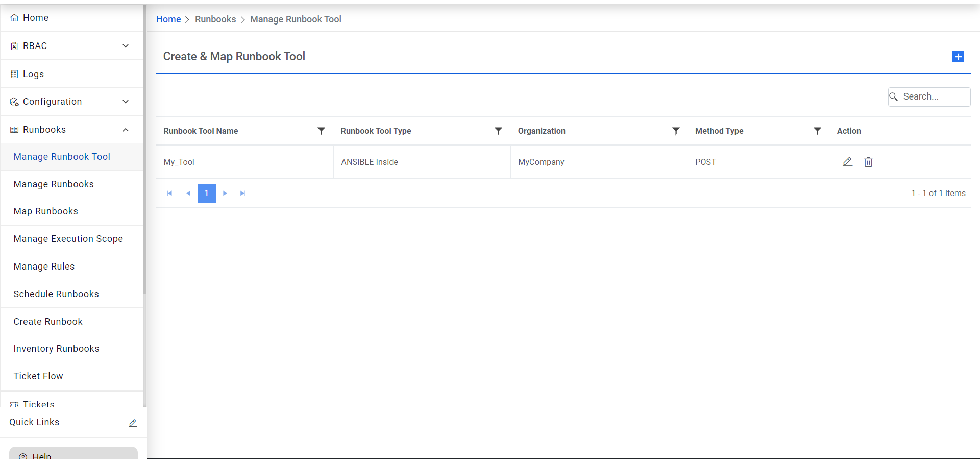Select Ticket Flow in the sidebar
The height and width of the screenshot is (459, 980).
pos(38,376)
